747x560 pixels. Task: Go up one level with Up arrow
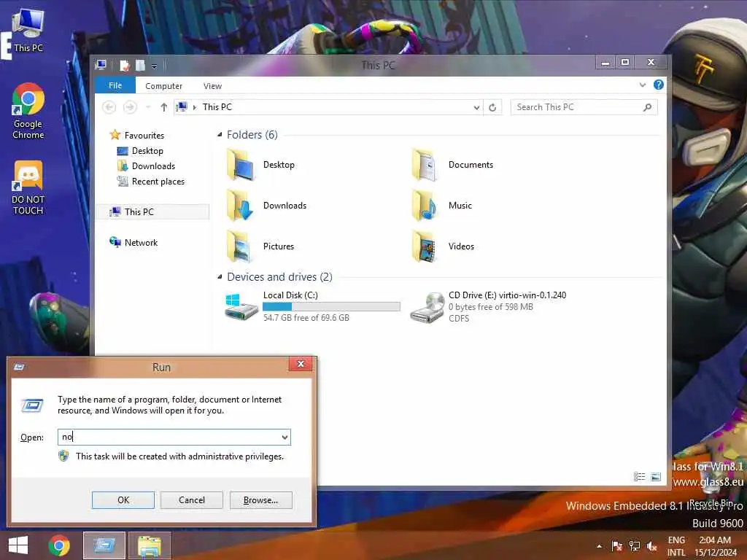[164, 107]
